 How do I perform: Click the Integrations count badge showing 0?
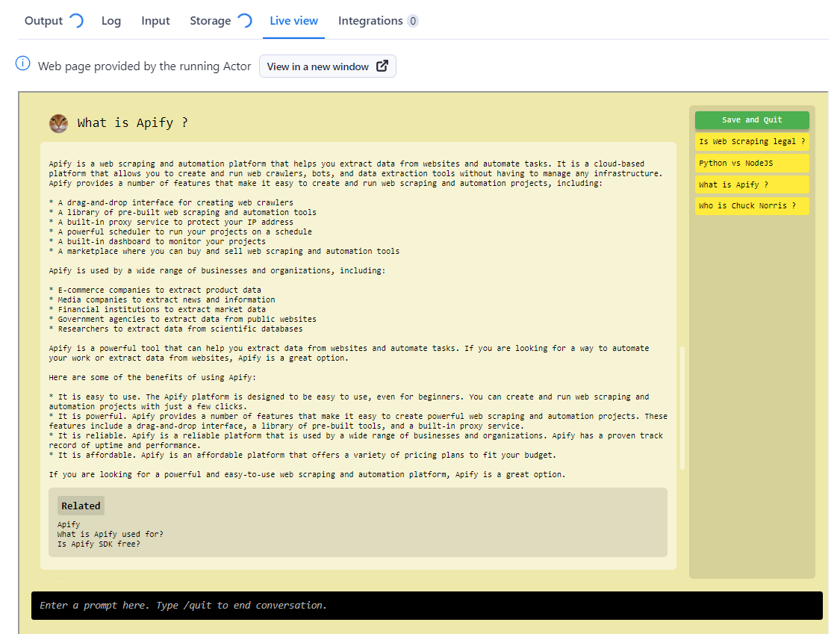[x=412, y=21]
